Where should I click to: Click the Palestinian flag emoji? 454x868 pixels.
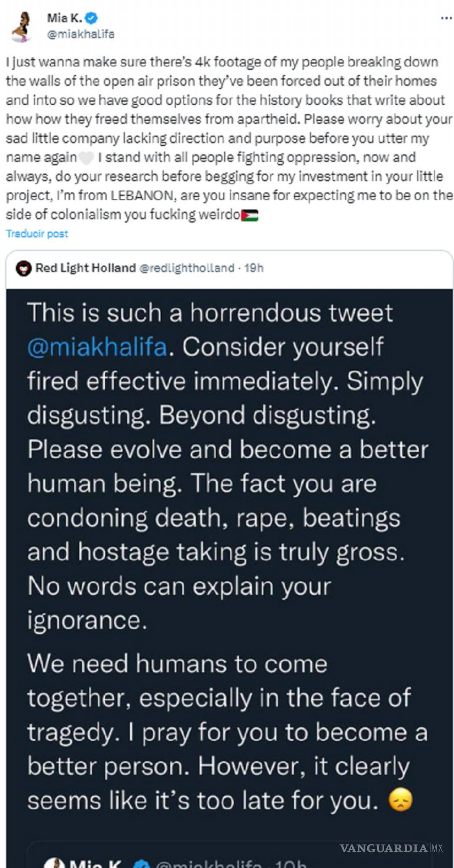pos(249,215)
